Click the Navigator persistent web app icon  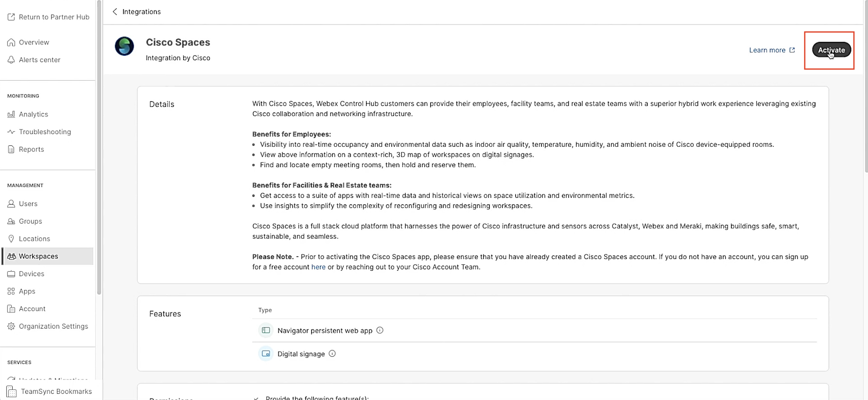(x=266, y=330)
